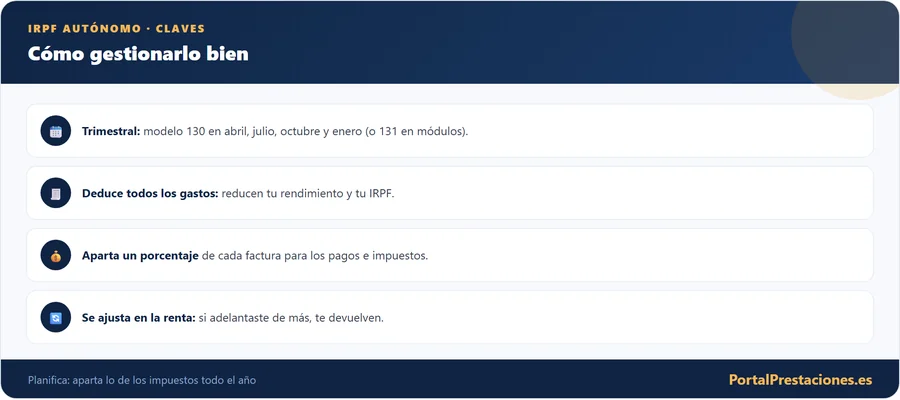Image resolution: width=900 pixels, height=400 pixels.
Task: Click the money bag icon beside Aparta un porcentaje
Action: point(56,255)
